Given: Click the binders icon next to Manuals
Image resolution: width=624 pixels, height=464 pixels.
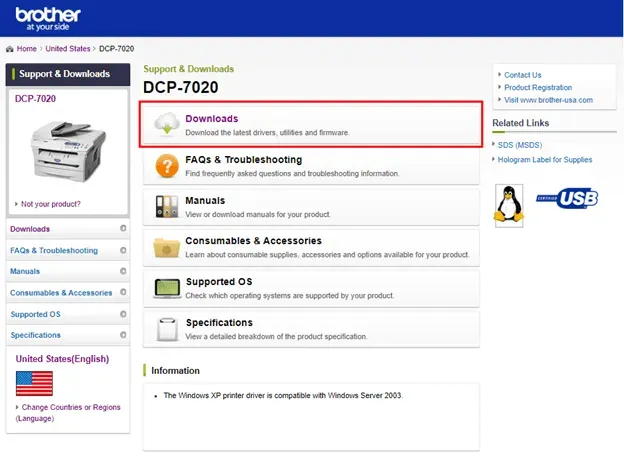Looking at the screenshot, I should click(x=167, y=206).
